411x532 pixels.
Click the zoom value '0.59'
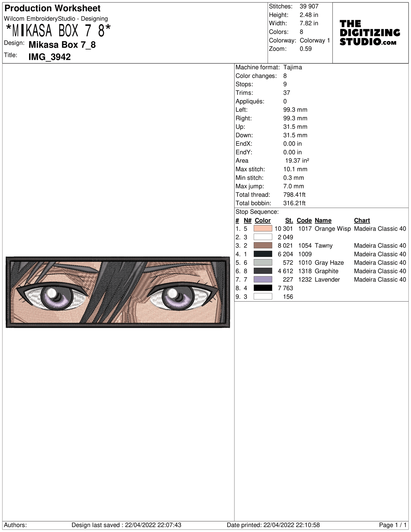[x=306, y=49]
